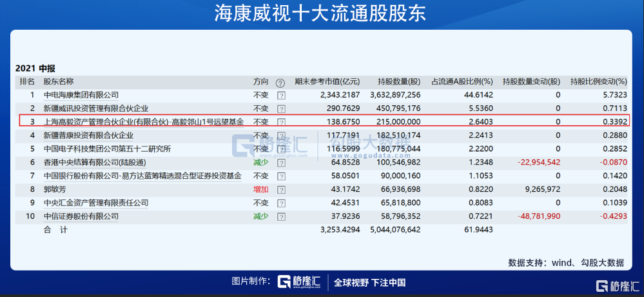
Task: Click market value 138.6750
Action: pos(342,122)
